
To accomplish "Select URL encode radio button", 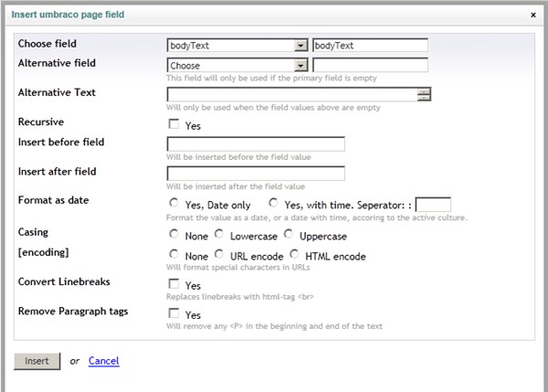I will click(x=219, y=254).
